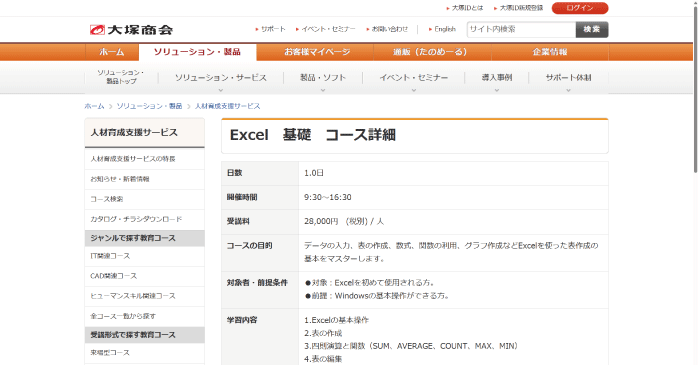Click the 検索 search button
This screenshot has height=365, width=698.
coord(592,29)
